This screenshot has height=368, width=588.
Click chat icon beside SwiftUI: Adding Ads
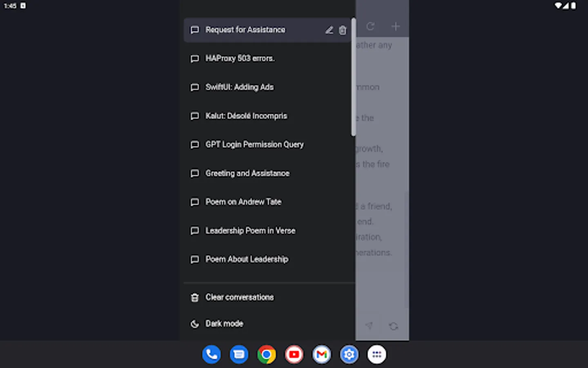[195, 88]
